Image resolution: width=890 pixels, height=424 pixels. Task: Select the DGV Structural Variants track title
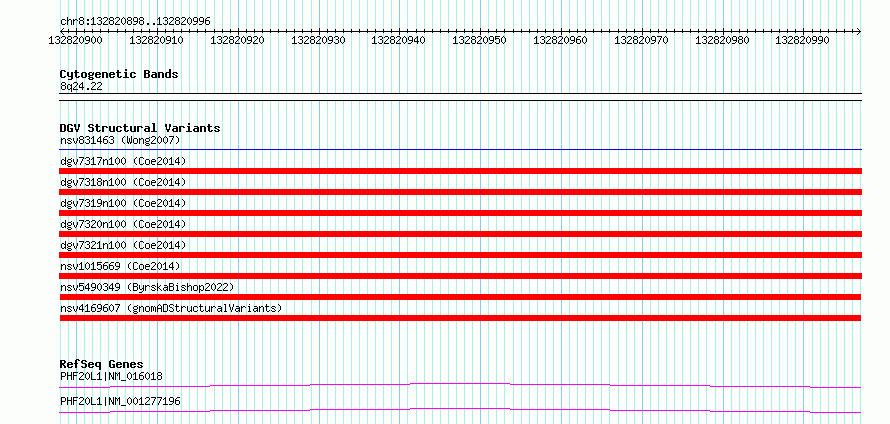pos(140,128)
